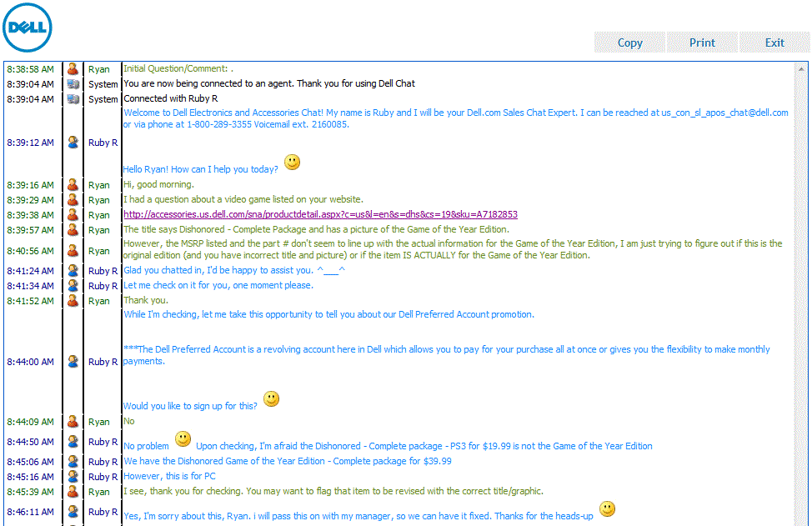Click Ryan's avatar icon at 8:40:56 AM

pos(73,251)
